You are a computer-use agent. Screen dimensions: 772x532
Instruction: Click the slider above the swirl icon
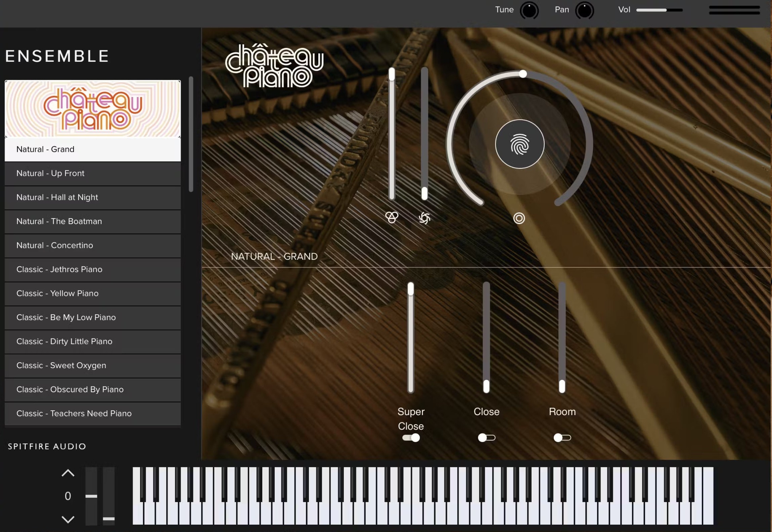pos(424,134)
